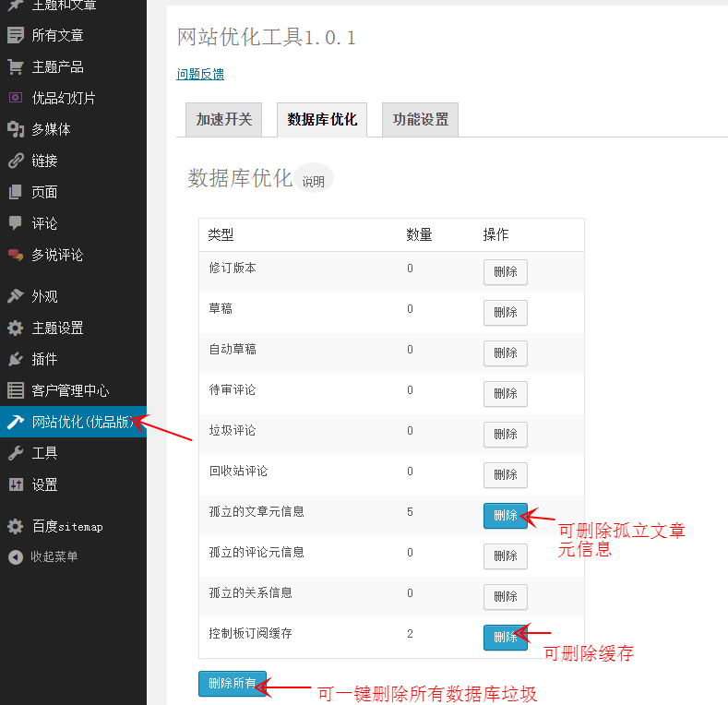Viewport: 728px width, 705px height.
Task: Click the 网站优化 hammer icon
Action: tap(16, 422)
